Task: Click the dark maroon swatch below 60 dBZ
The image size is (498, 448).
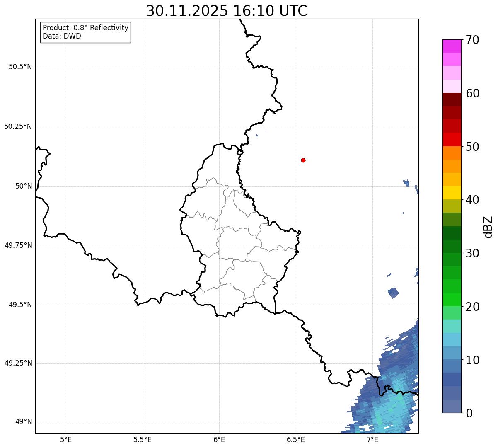Action: [x=452, y=99]
